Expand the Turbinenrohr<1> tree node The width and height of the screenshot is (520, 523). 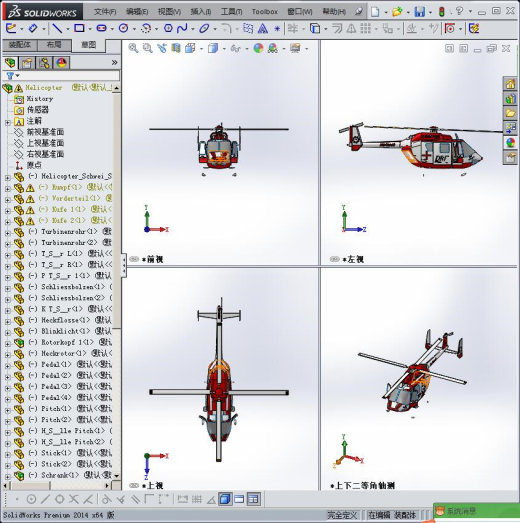pos(8,233)
